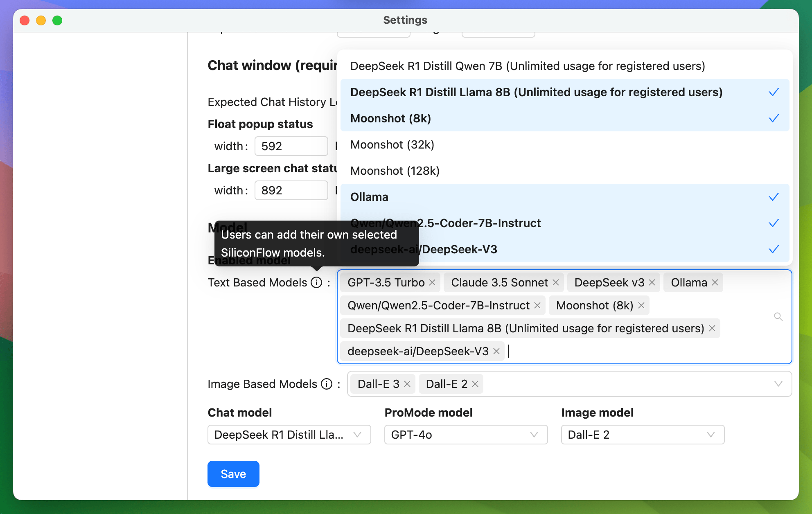Remove GPT-3.5 Turbo tag from text models
This screenshot has width=812, height=514.
pyautogui.click(x=432, y=282)
